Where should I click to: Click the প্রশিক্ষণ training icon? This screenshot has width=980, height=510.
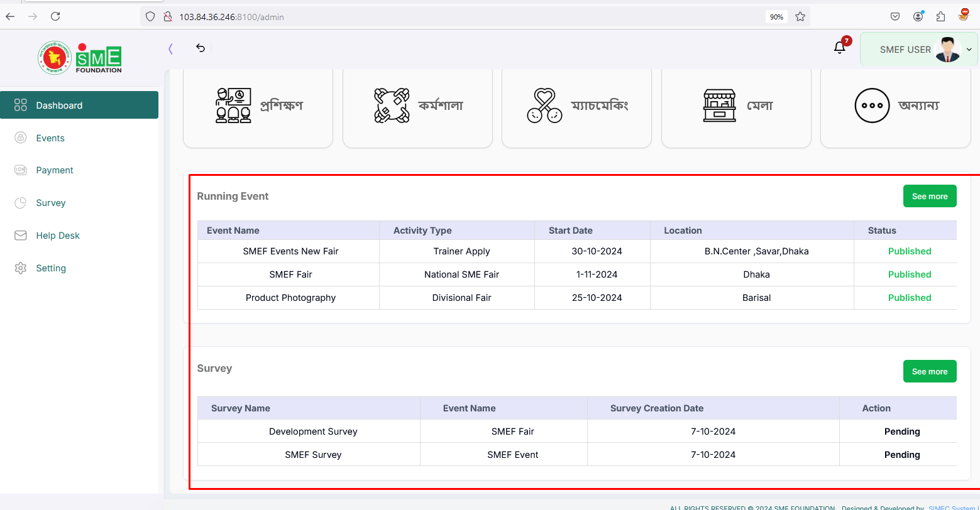point(233,105)
